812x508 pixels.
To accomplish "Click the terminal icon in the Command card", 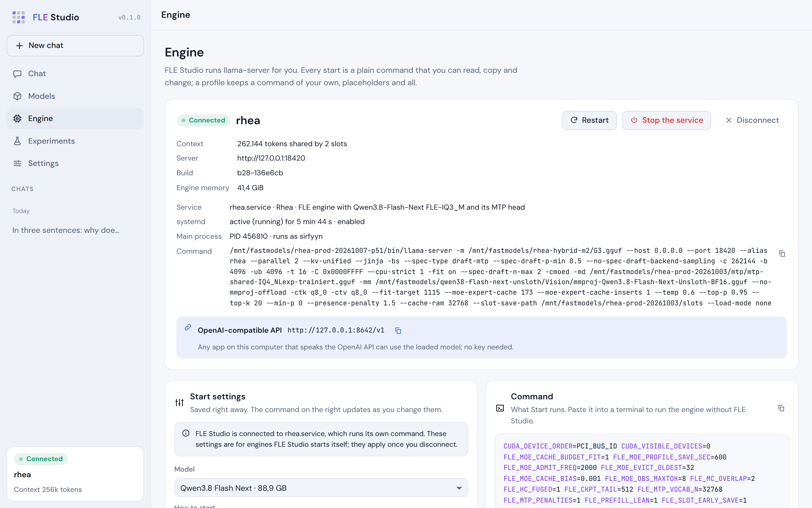I will pos(500,408).
